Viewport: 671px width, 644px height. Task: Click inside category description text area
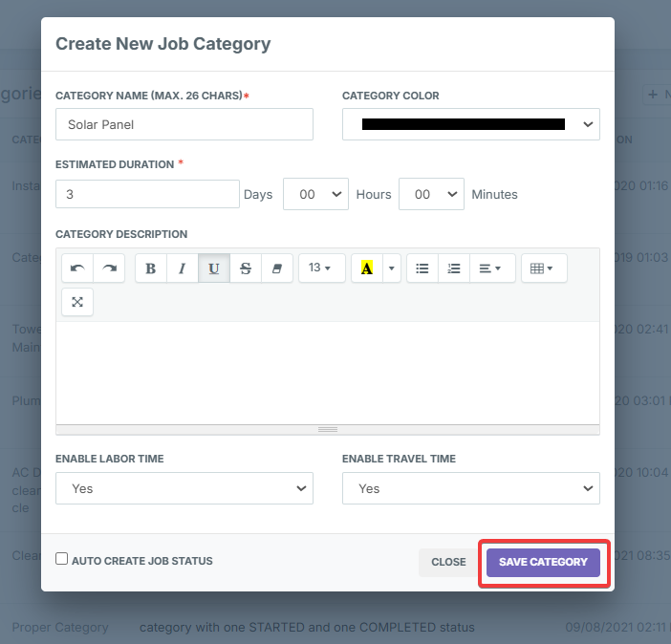tap(328, 374)
